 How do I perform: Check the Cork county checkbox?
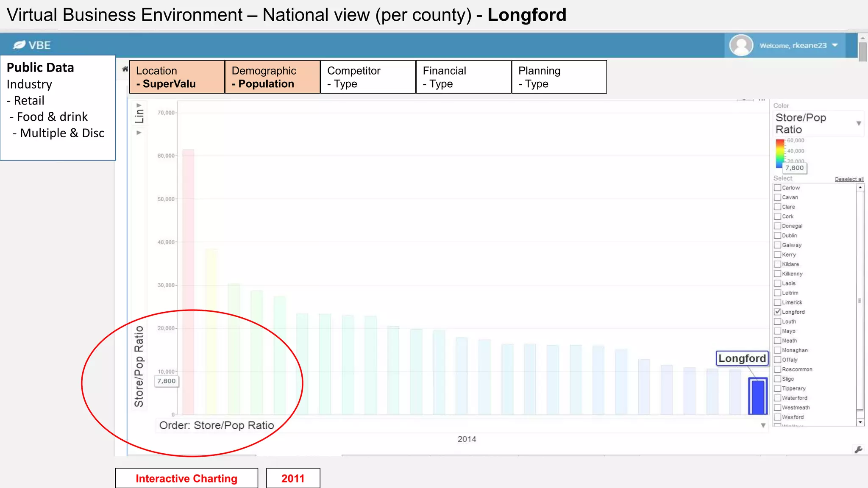tap(777, 216)
